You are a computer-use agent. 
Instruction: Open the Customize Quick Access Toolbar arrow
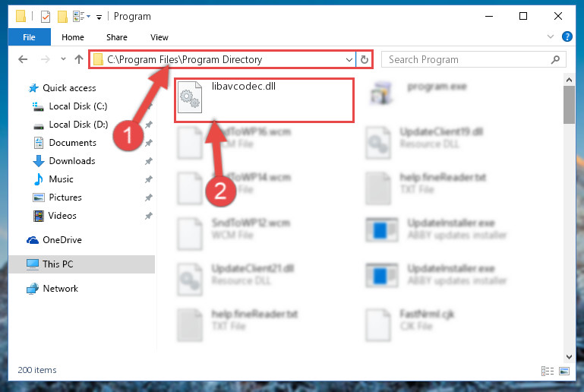coord(99,17)
